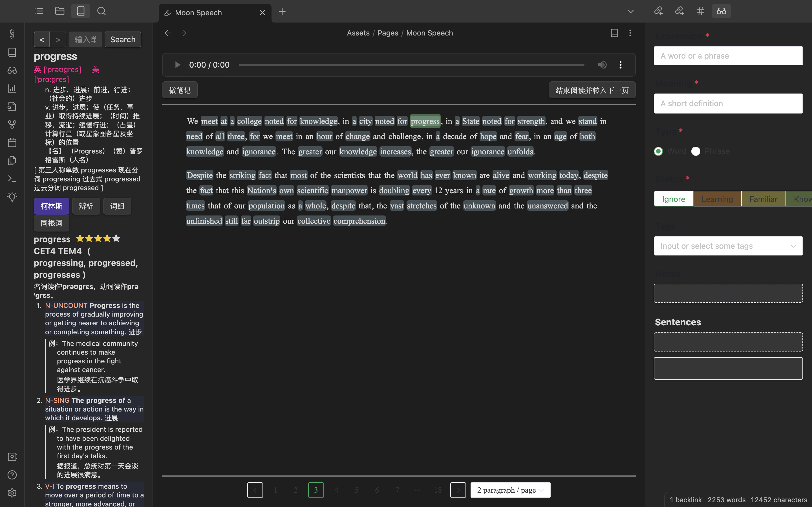Screen dimensions: 812x507
Task: Select the Phrase radio button
Action: (696, 151)
